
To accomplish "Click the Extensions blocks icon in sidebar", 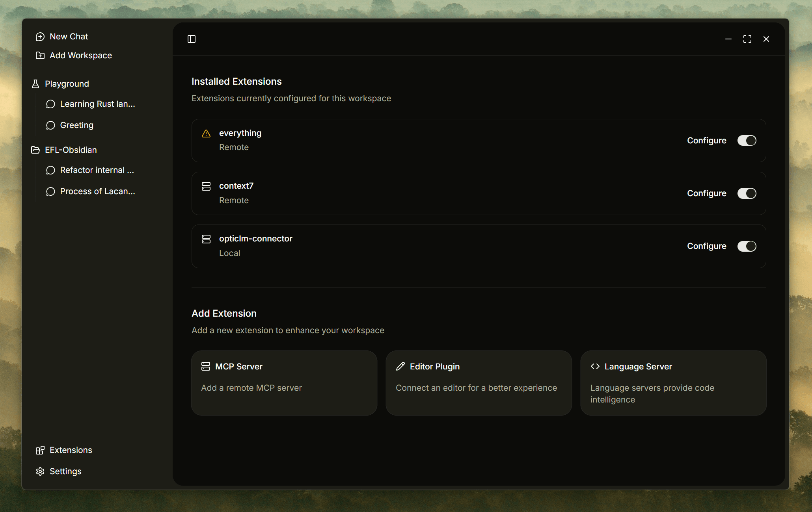I will pos(40,450).
